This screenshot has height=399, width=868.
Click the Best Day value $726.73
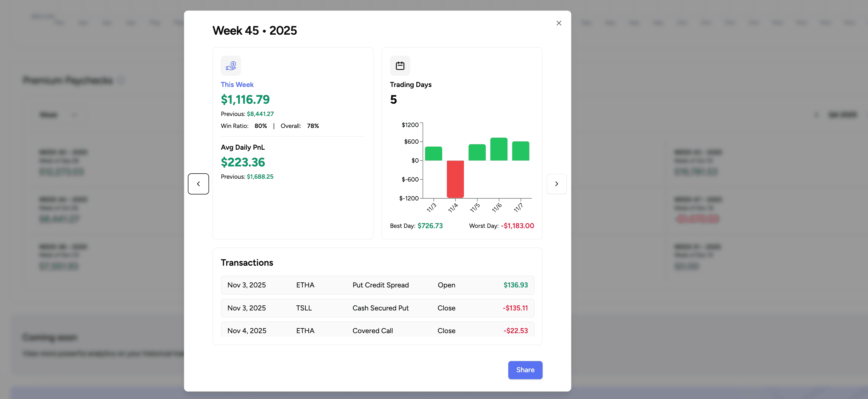pyautogui.click(x=430, y=226)
